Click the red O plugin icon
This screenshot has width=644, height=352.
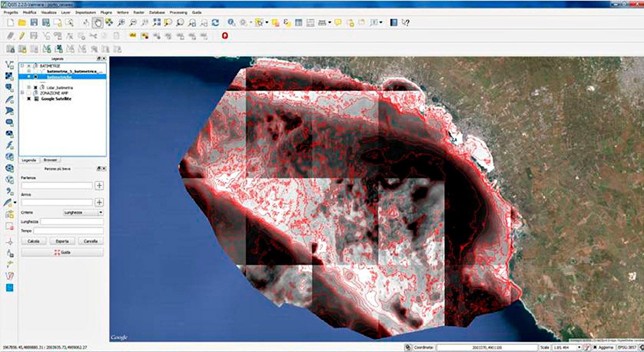[x=225, y=36]
